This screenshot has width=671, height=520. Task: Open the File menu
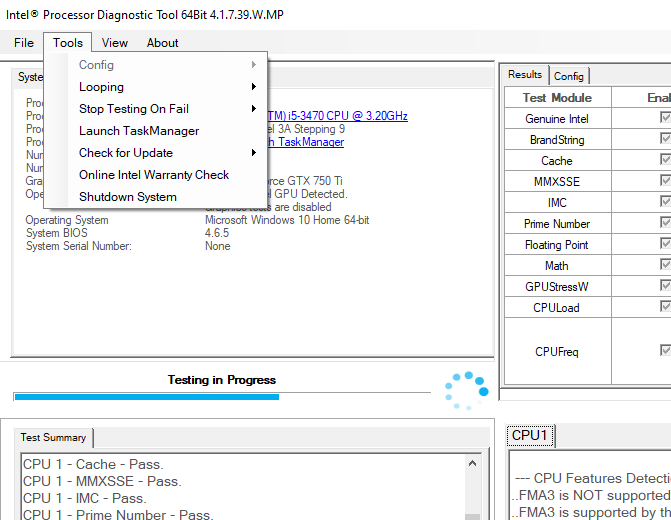(x=24, y=43)
